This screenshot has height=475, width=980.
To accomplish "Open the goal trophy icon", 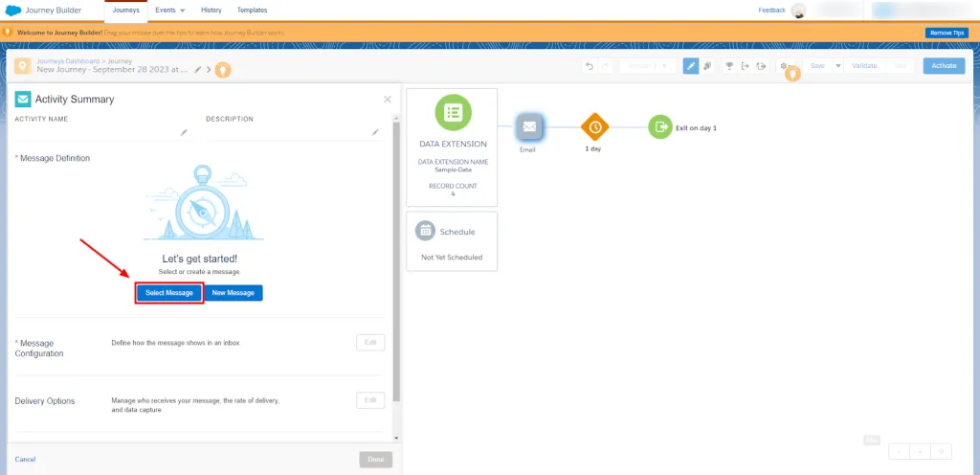I will point(728,66).
